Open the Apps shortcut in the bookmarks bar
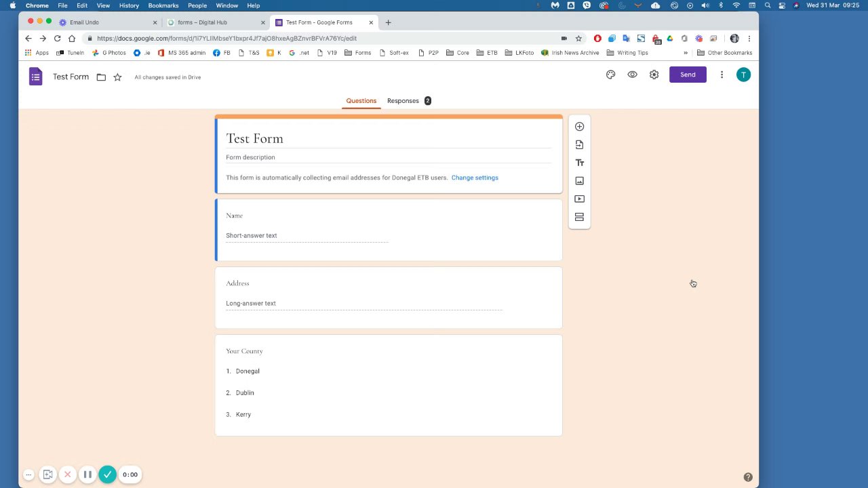The image size is (868, 488). (37, 53)
